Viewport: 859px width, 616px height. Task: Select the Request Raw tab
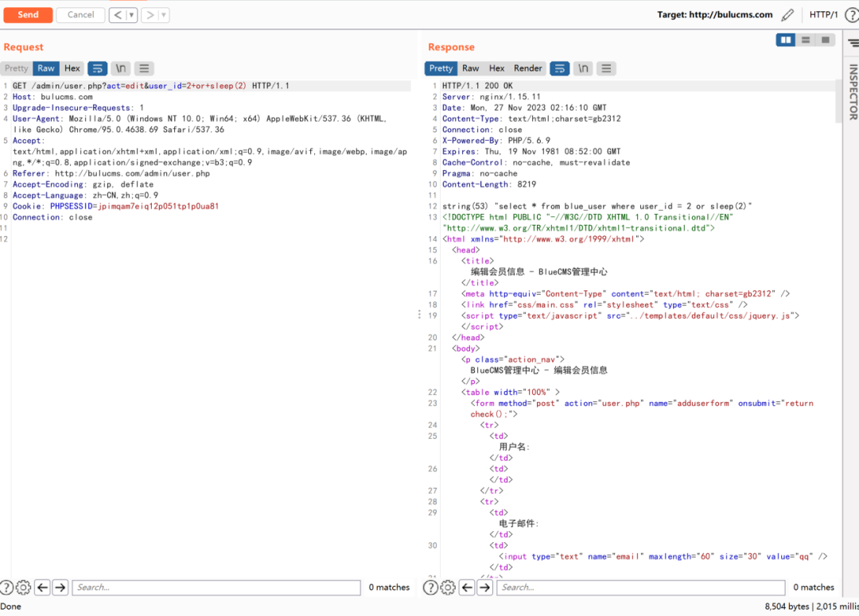coord(46,68)
